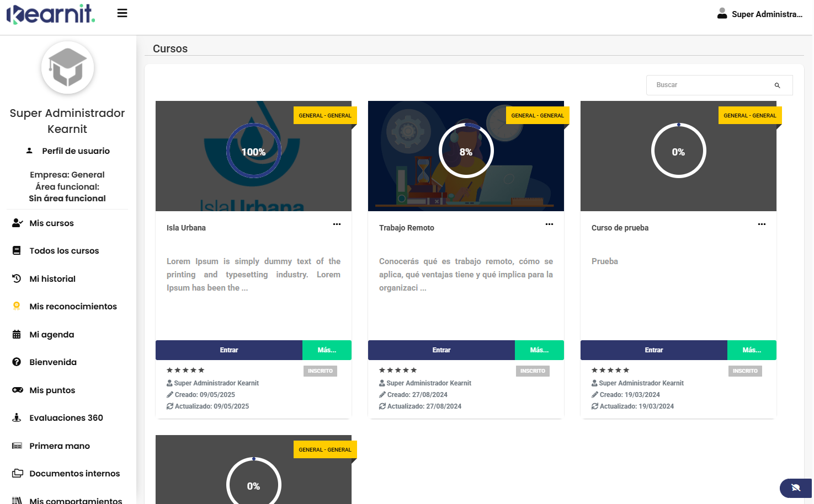Click 'Actualizado: 19/03/2024' on Curso de prueba

[636, 406]
